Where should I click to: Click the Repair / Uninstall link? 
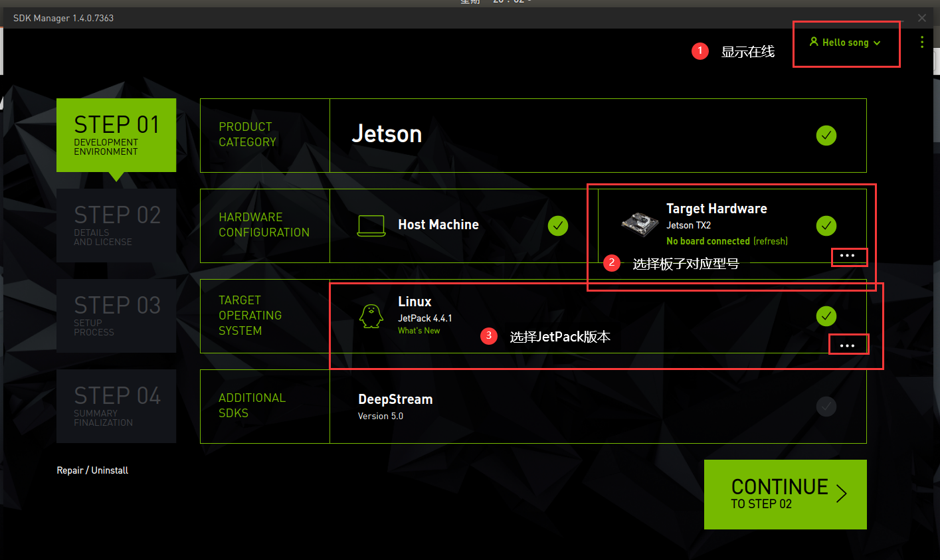tap(92, 470)
